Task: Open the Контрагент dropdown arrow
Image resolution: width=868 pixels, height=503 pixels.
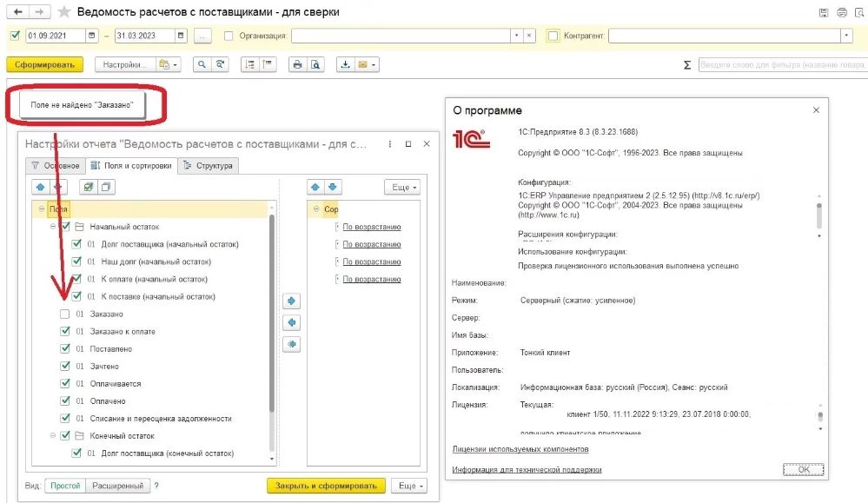Action: click(x=846, y=36)
